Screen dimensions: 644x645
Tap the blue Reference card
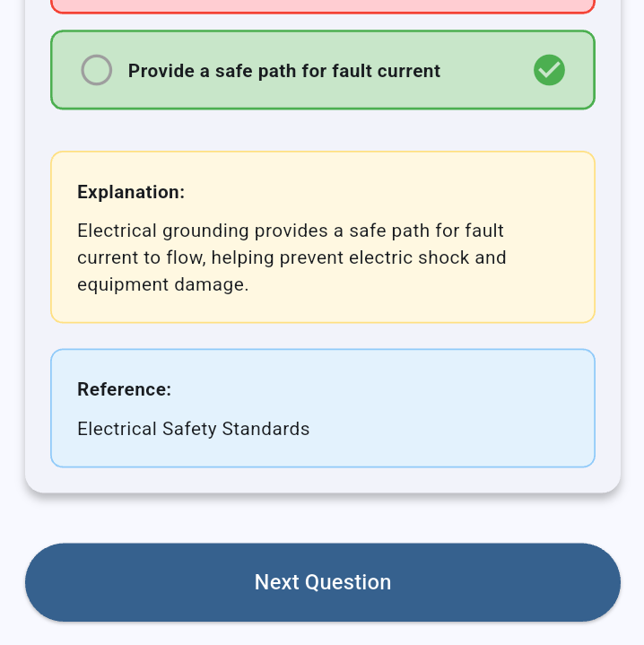click(x=323, y=408)
